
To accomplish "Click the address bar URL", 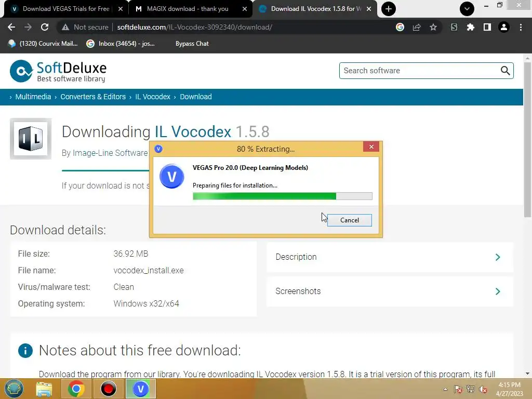I will (194, 27).
